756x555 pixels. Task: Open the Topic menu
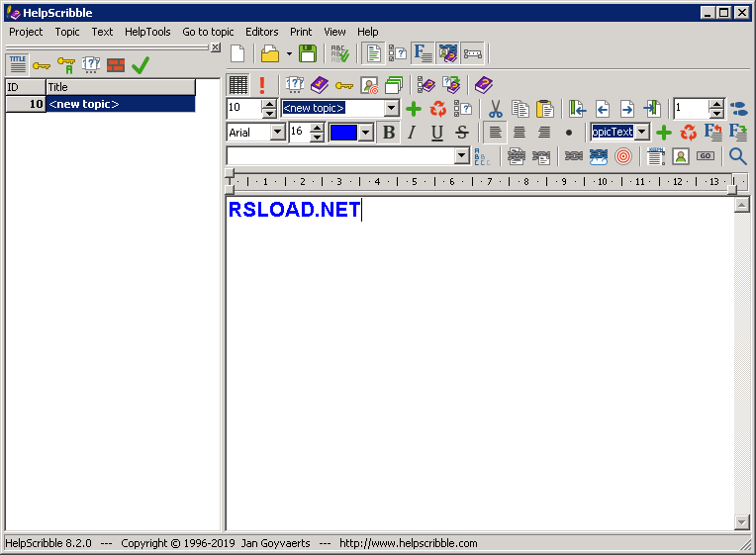pos(67,32)
